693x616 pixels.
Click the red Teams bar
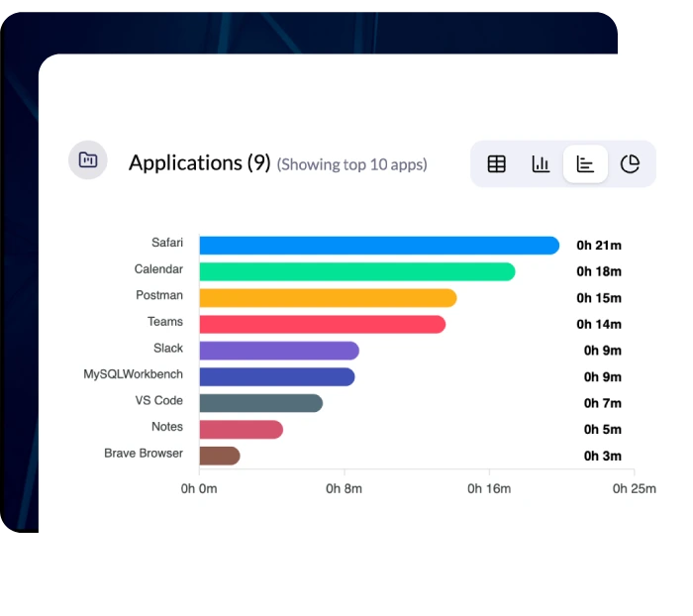[323, 324]
